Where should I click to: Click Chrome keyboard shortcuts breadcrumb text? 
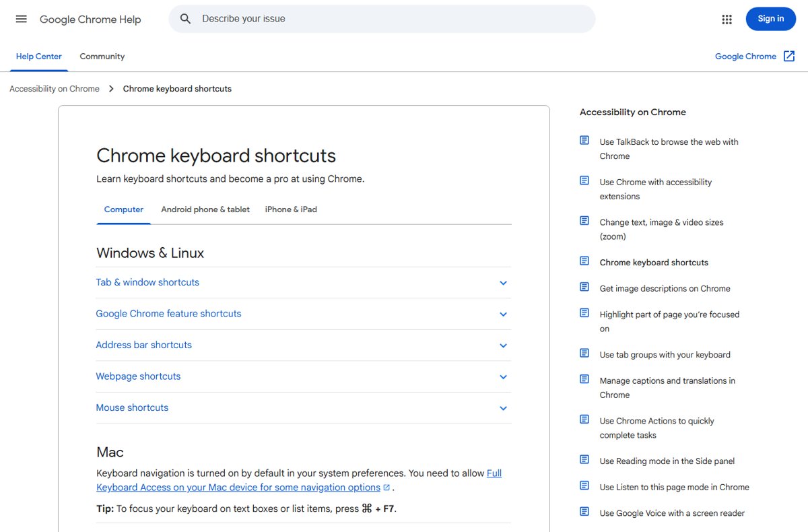coord(177,89)
